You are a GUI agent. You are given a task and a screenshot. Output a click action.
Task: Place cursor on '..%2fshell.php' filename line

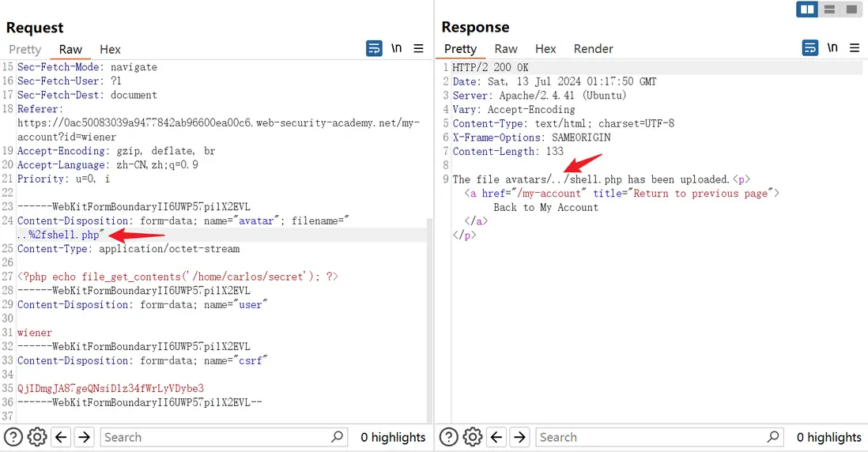click(60, 235)
